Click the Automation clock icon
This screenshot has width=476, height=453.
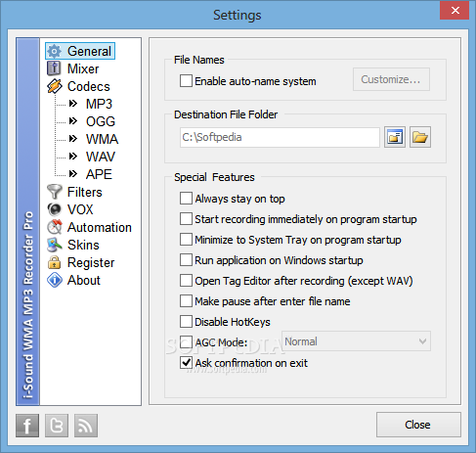pos(55,227)
